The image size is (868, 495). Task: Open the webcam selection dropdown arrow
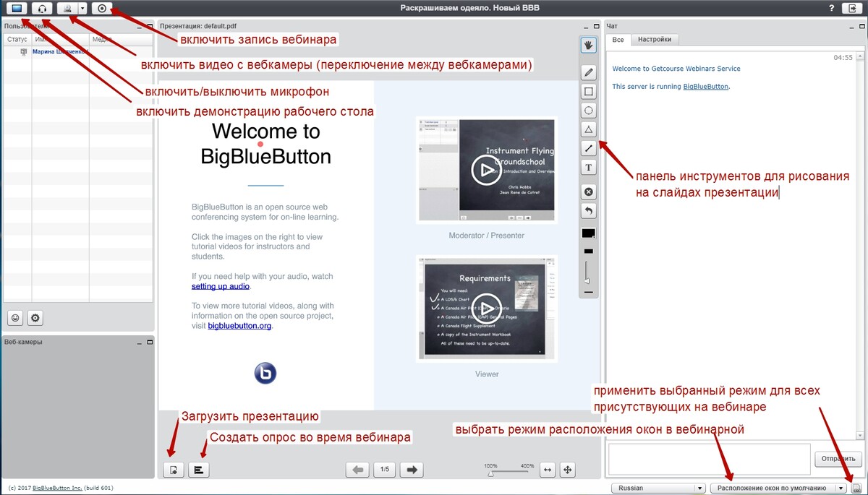pyautogui.click(x=83, y=9)
